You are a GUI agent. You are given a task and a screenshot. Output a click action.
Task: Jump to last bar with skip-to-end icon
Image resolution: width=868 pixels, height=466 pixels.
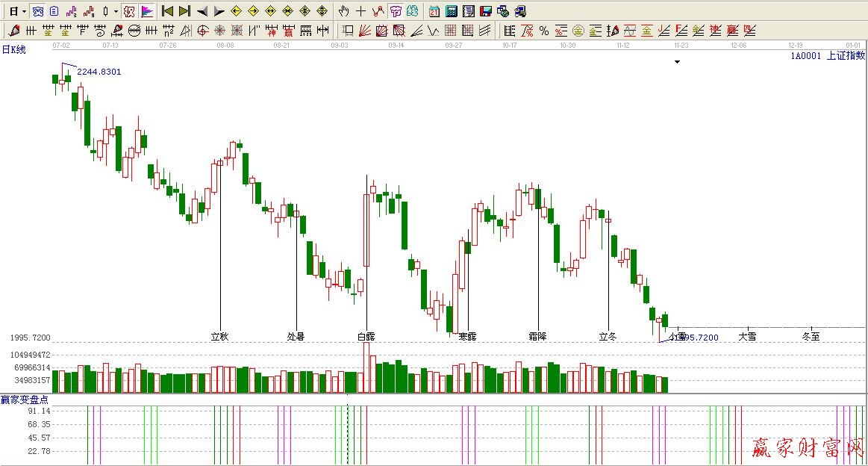[x=184, y=11]
